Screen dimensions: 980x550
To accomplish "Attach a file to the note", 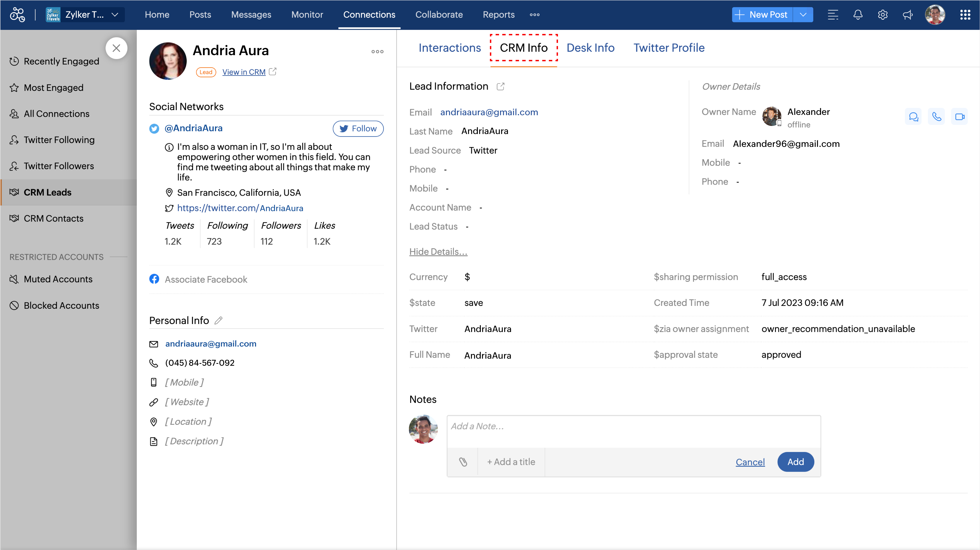I will click(x=463, y=462).
